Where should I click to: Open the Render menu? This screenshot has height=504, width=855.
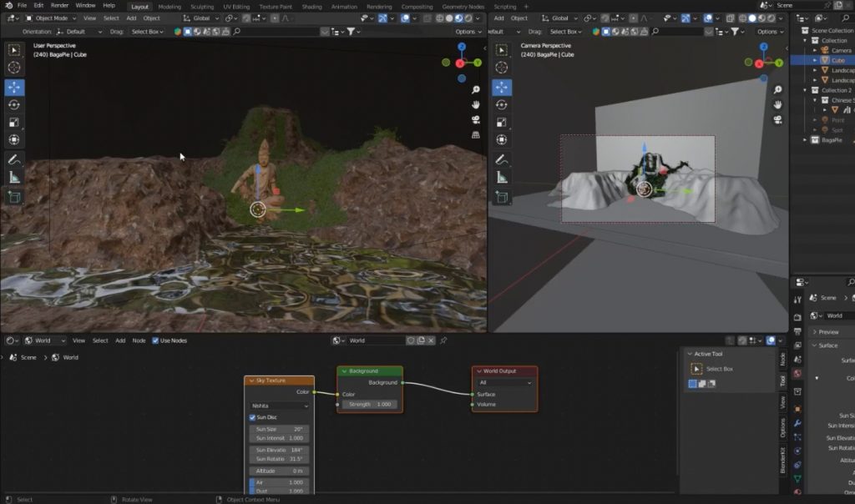(59, 6)
